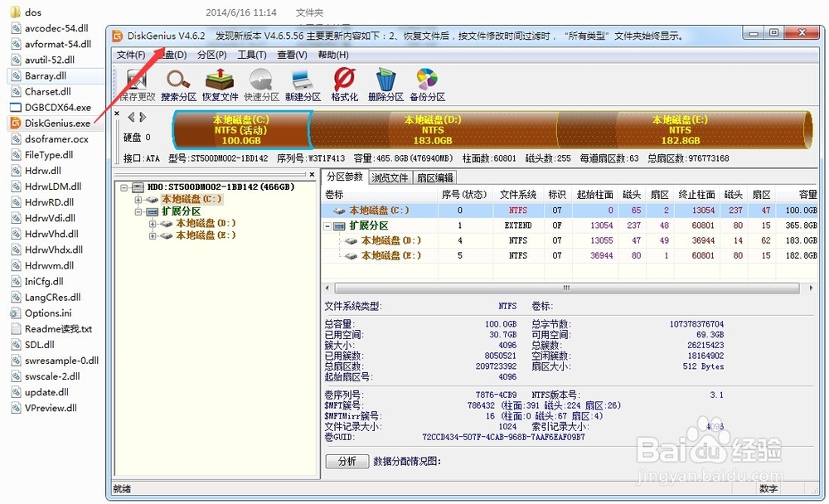Select 本地磁盘(E:) row in partition table
829x504 pixels.
click(570, 255)
